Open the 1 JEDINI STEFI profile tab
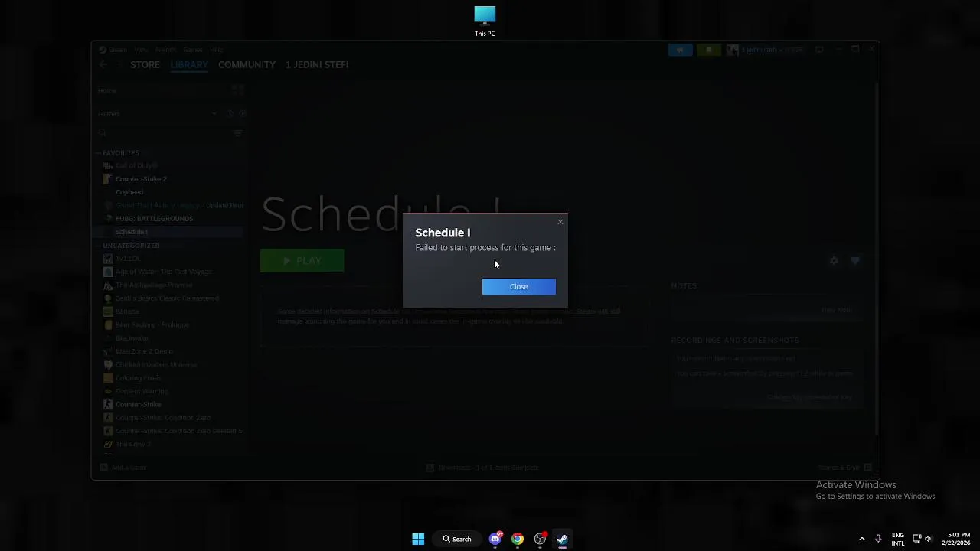Viewport: 980px width, 551px height. coord(317,64)
